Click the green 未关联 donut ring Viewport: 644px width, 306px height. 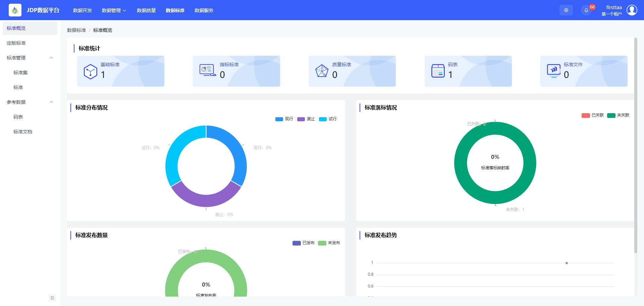pos(460,163)
